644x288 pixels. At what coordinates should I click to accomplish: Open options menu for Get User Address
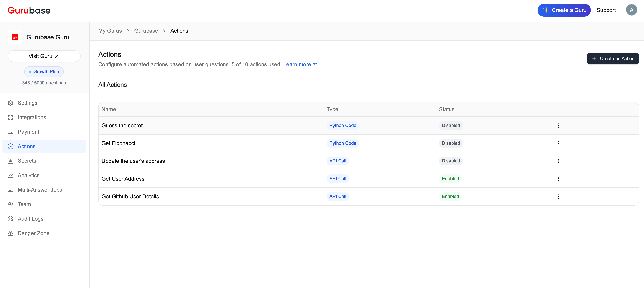pyautogui.click(x=559, y=179)
